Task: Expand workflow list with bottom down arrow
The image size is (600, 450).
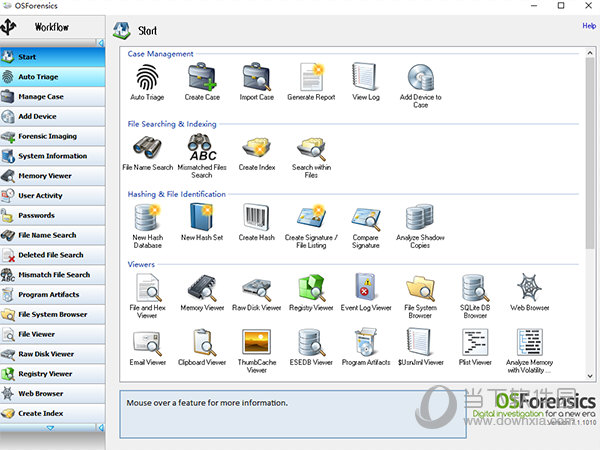Action: tap(50, 427)
